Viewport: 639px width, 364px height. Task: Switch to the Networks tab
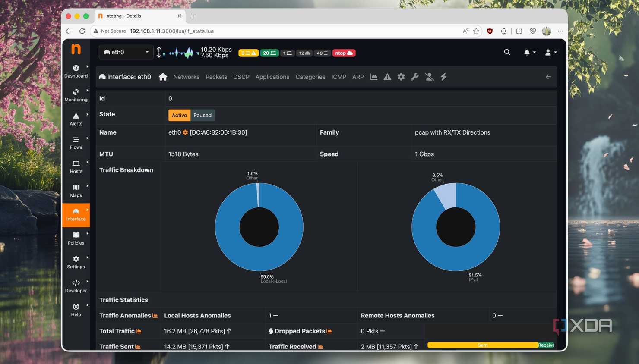[186, 77]
